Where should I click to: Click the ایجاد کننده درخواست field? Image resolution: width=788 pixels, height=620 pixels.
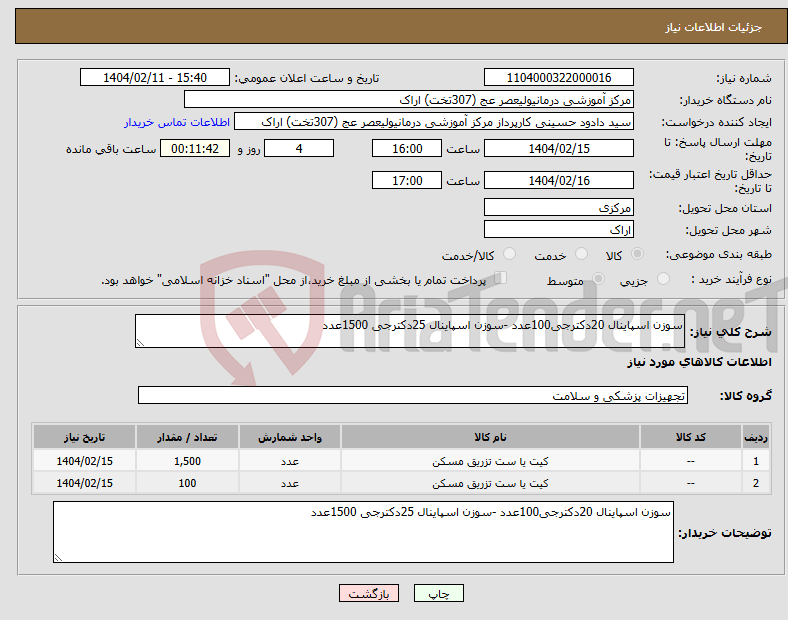tap(434, 122)
